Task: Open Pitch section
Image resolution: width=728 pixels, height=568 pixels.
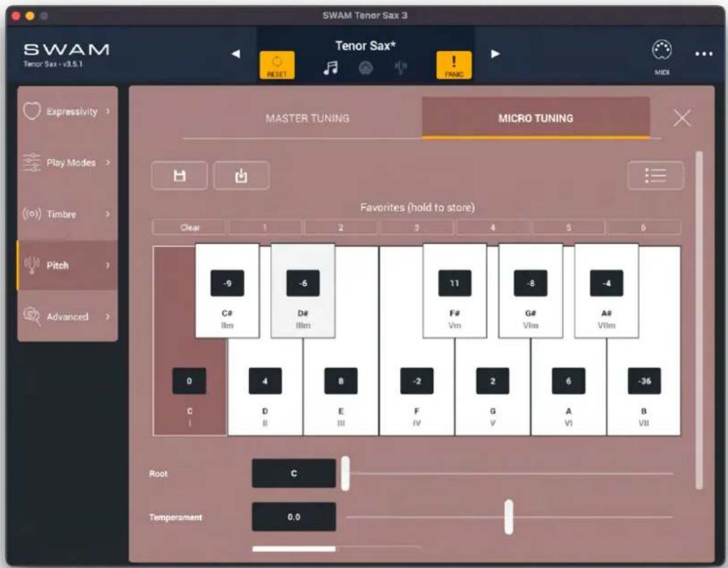Action: pos(67,265)
